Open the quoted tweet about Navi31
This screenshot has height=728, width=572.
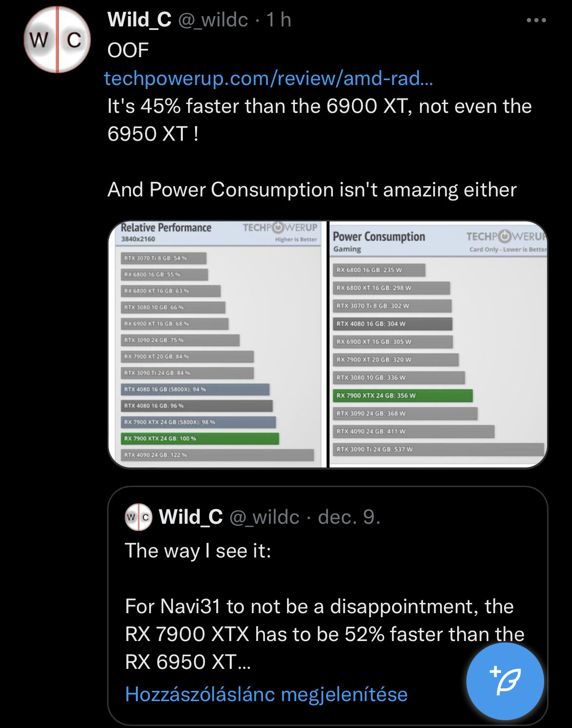point(328,606)
